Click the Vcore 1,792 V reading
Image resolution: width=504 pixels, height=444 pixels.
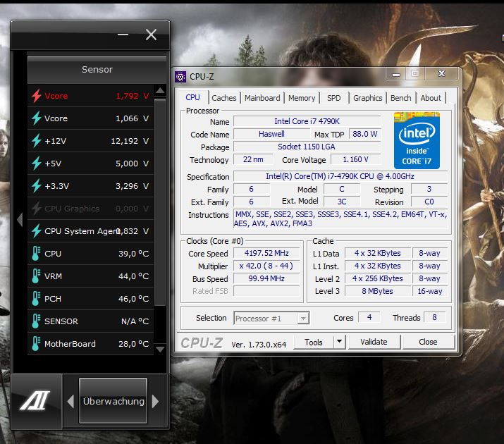point(132,96)
